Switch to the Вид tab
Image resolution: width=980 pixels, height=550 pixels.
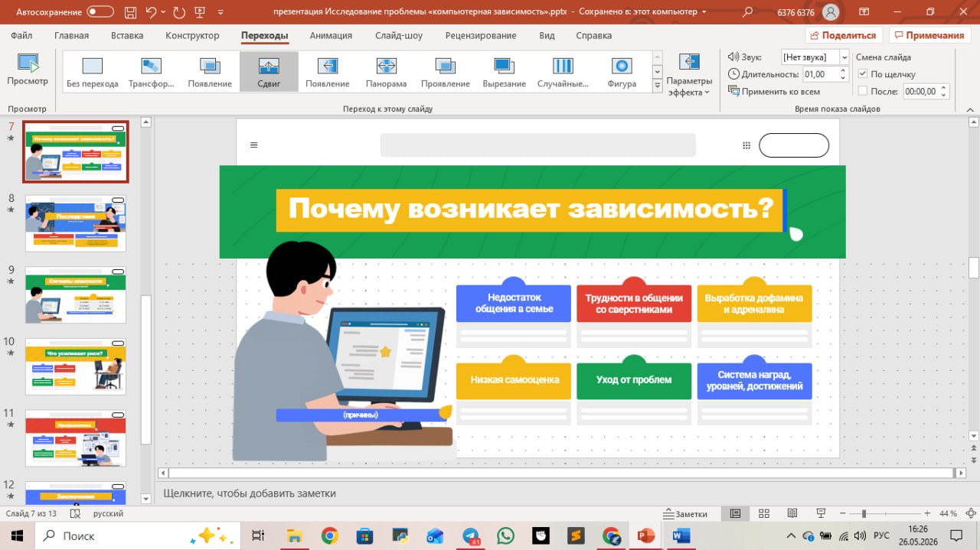point(547,35)
